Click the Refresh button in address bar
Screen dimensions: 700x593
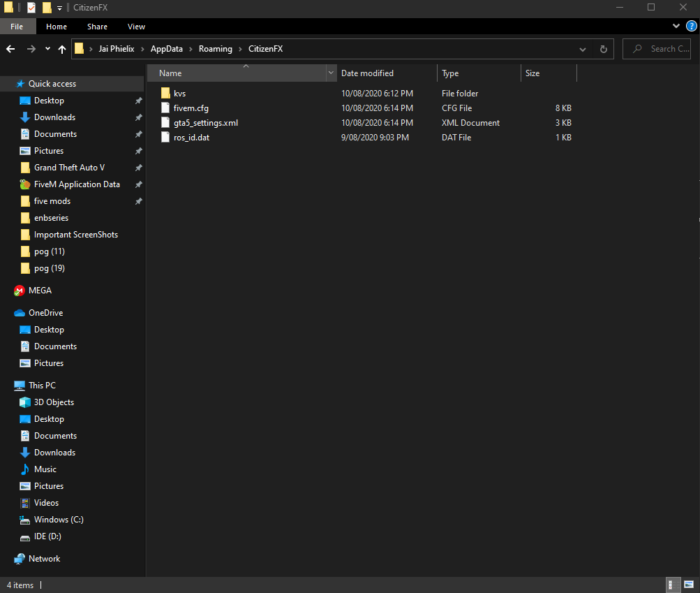pos(603,49)
